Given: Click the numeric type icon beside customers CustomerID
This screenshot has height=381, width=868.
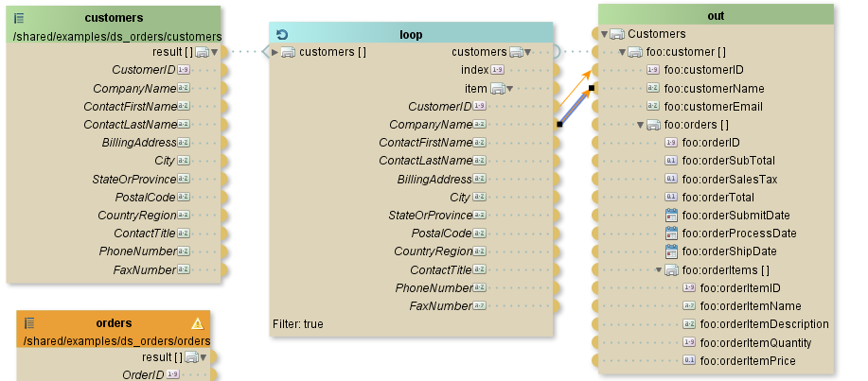Looking at the screenshot, I should point(184,70).
